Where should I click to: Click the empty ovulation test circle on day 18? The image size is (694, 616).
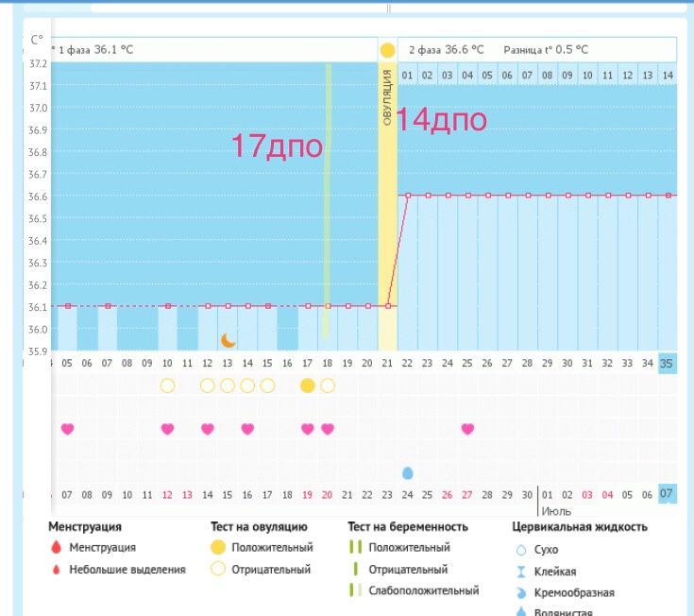pyautogui.click(x=328, y=385)
